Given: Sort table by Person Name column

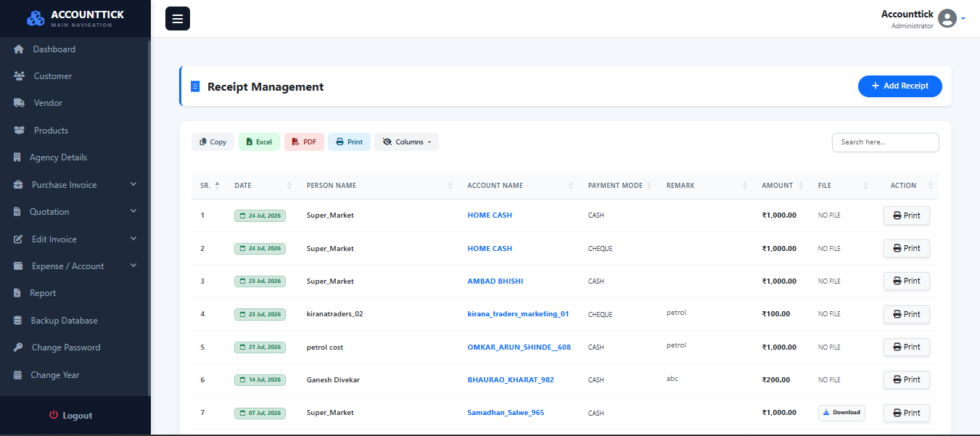Looking at the screenshot, I should [379, 186].
